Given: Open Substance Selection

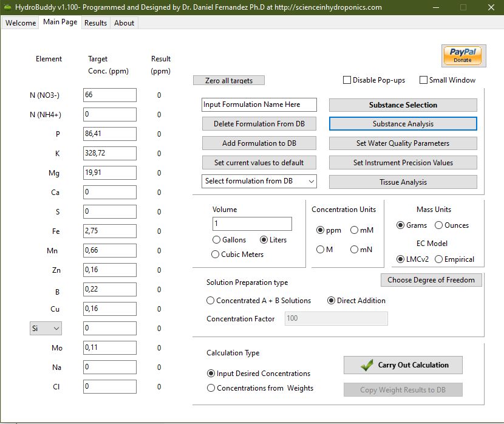Looking at the screenshot, I should pos(403,105).
